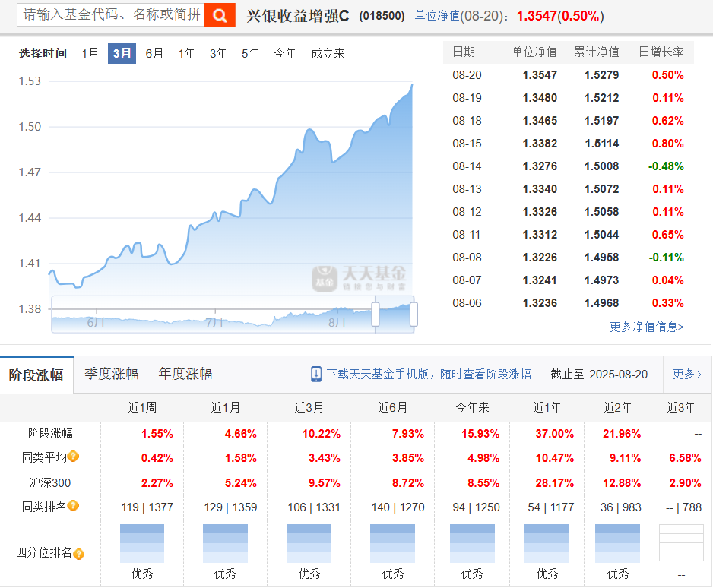Click 下载天天基金手机版 download link

click(429, 374)
